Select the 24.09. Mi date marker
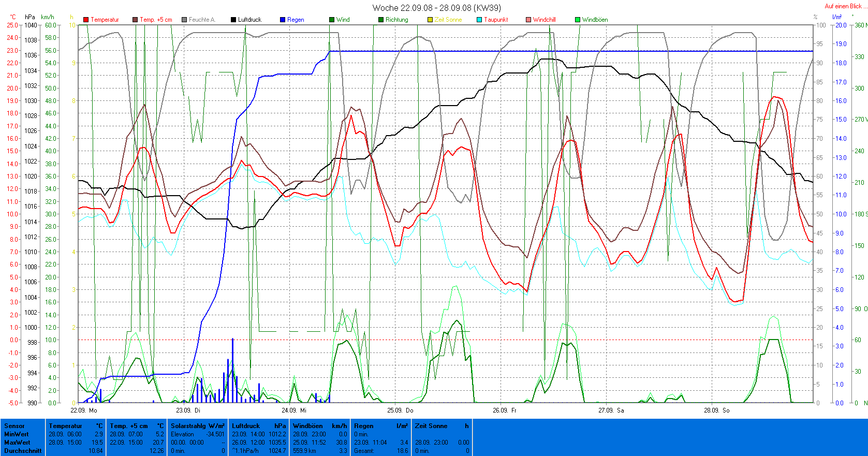 [294, 410]
